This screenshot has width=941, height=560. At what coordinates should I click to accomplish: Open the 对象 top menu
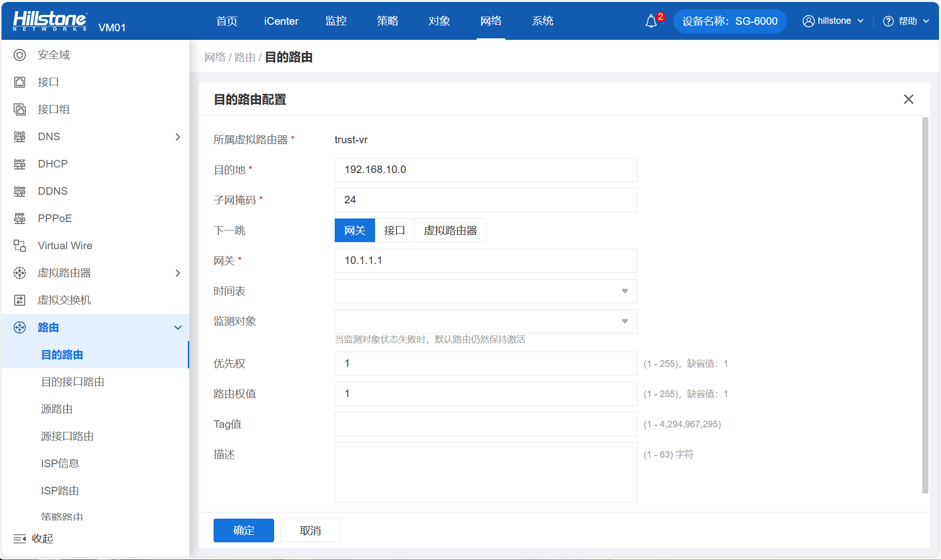coord(439,21)
